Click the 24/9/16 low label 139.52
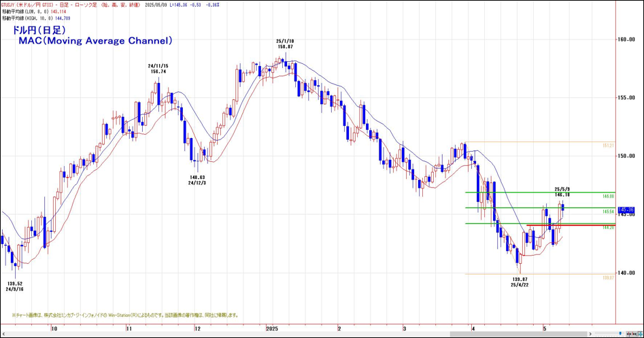 click(x=14, y=286)
